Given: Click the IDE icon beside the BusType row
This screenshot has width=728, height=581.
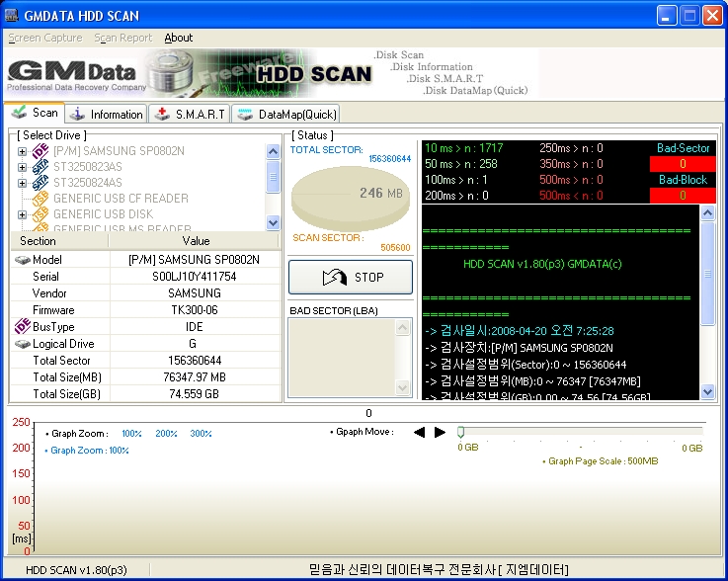Looking at the screenshot, I should (x=23, y=326).
